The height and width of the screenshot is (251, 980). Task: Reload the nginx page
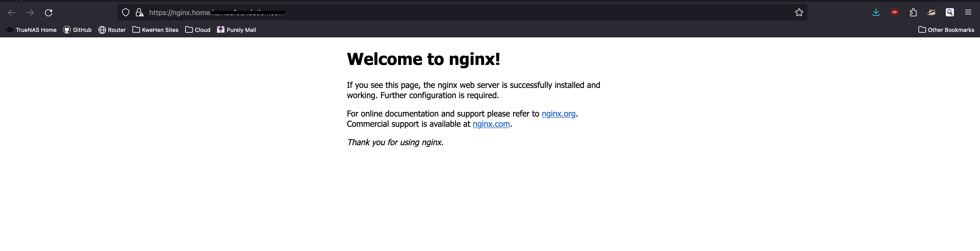point(48,13)
